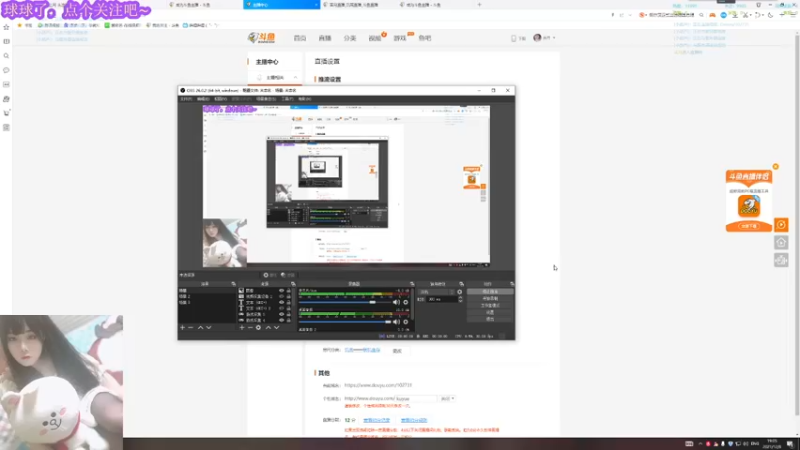Viewport: 800px width, 450px height.
Task: Go to 游戏 in Douyu navigation
Action: (x=400, y=38)
